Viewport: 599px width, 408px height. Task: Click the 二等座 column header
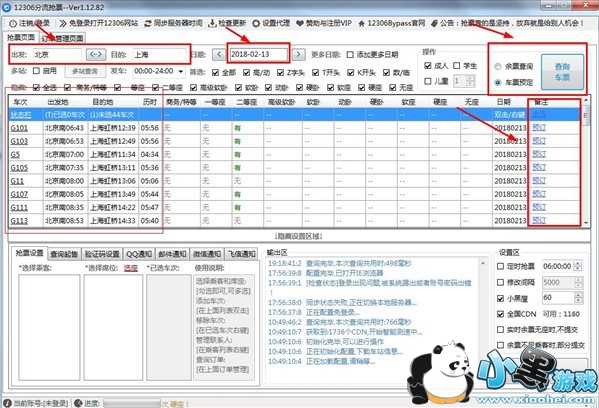click(x=247, y=102)
